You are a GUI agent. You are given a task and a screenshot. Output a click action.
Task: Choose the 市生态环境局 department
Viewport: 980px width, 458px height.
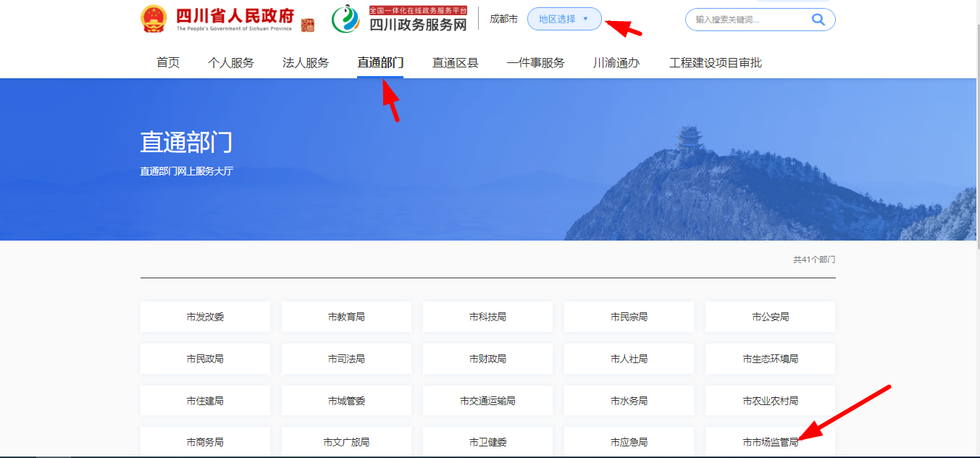[770, 359]
